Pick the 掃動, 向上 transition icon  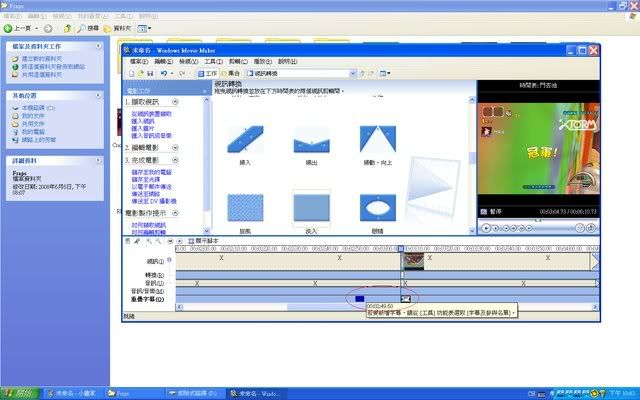[377, 140]
